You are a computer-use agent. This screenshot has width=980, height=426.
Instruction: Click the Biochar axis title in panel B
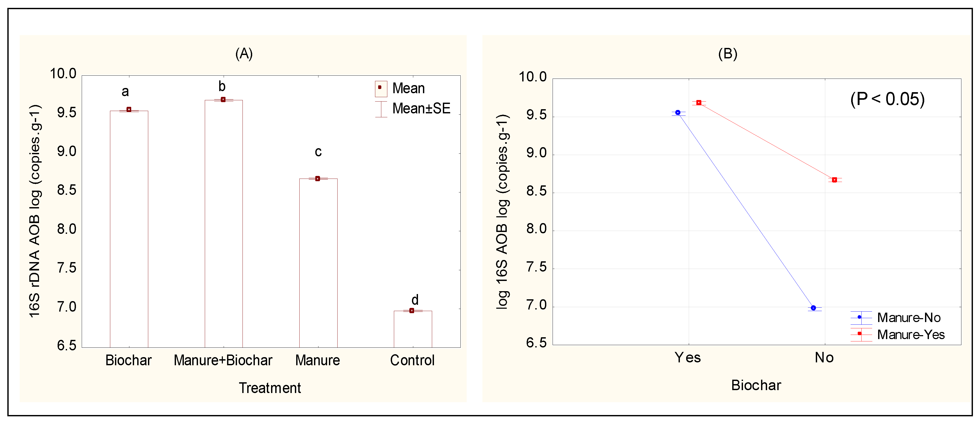pos(756,385)
